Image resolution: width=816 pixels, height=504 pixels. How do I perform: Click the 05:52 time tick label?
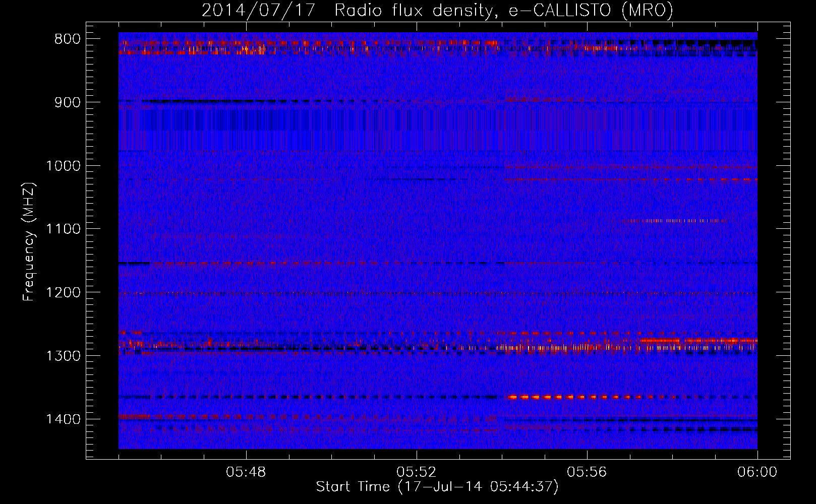coord(417,472)
